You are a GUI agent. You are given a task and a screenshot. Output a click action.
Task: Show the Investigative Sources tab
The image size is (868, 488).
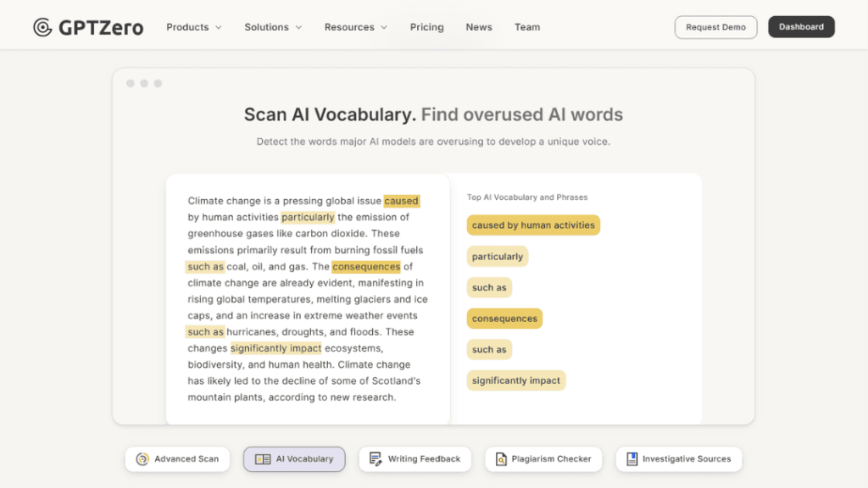(x=679, y=459)
